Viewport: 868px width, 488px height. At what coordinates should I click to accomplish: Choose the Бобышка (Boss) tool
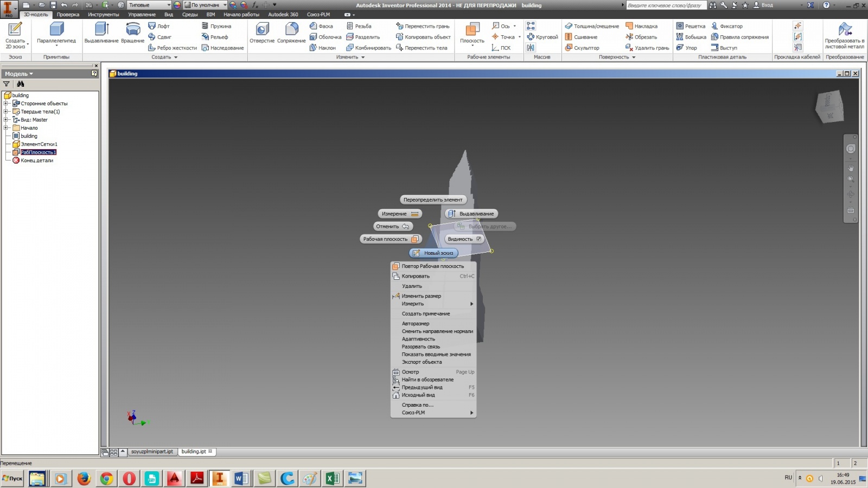pyautogui.click(x=691, y=37)
